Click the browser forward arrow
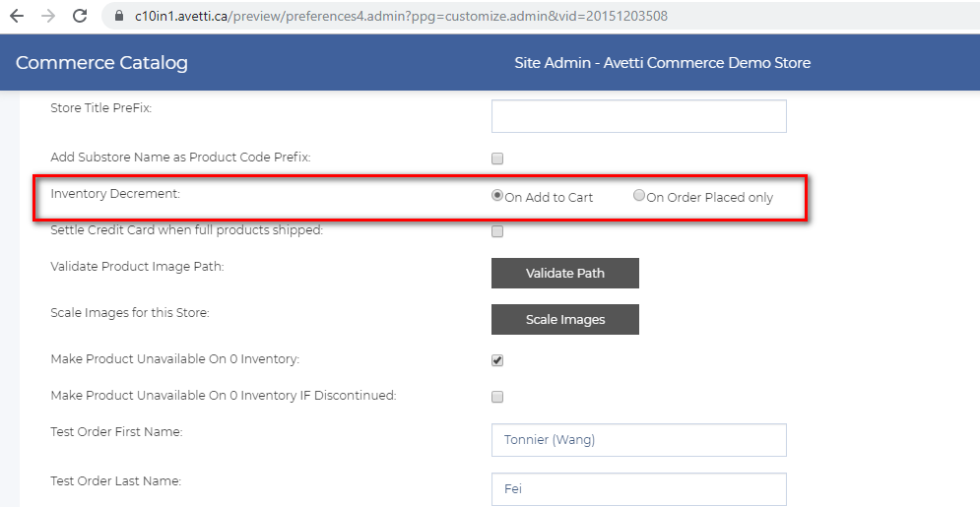This screenshot has width=980, height=507. click(48, 16)
